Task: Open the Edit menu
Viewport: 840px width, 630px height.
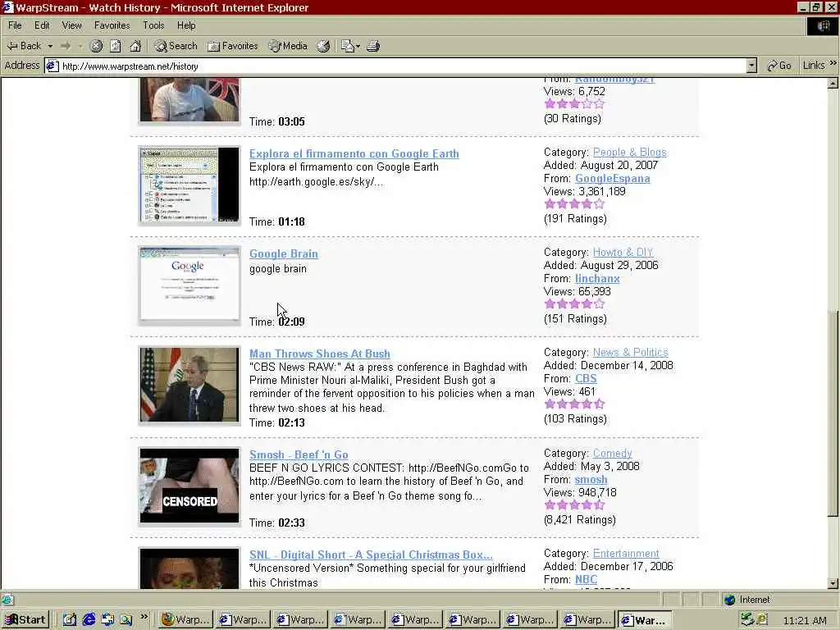Action: click(x=42, y=25)
